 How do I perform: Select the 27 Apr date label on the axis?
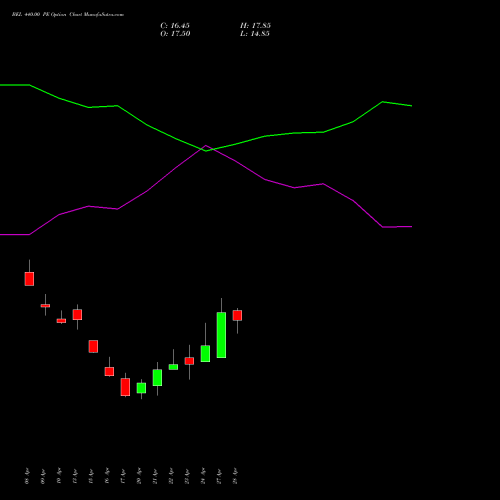pos(219,476)
